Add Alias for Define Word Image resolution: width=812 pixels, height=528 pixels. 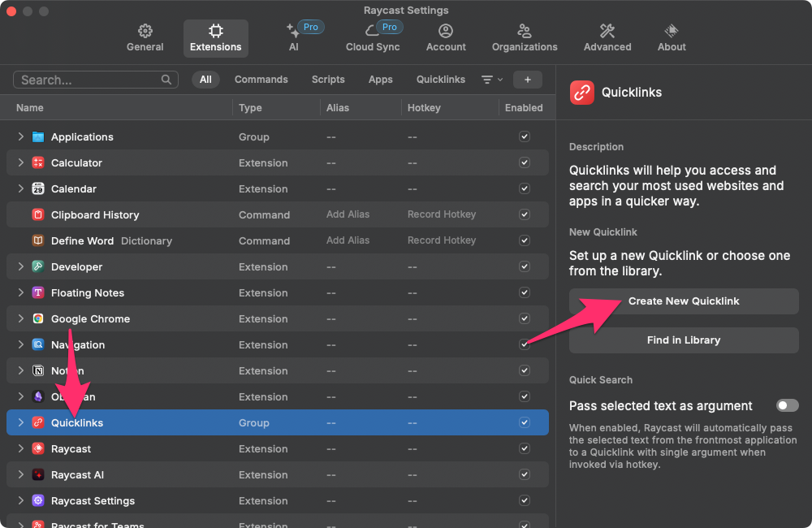pyautogui.click(x=348, y=240)
